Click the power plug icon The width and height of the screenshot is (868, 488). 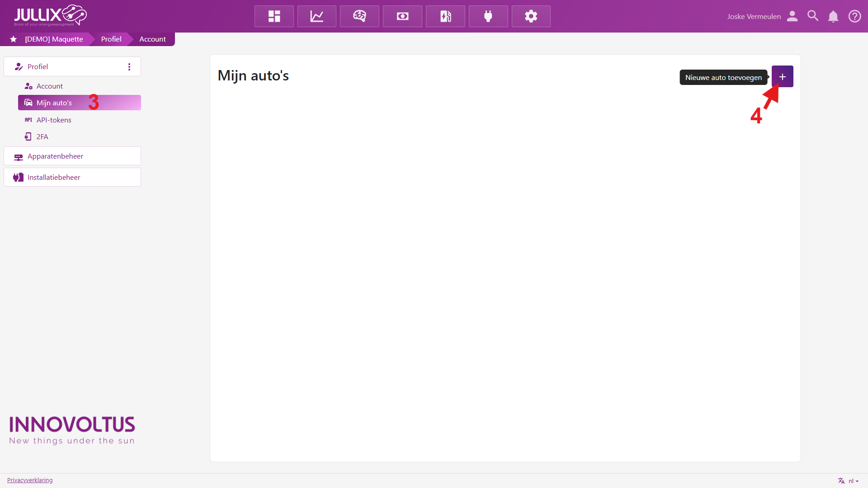pyautogui.click(x=488, y=16)
